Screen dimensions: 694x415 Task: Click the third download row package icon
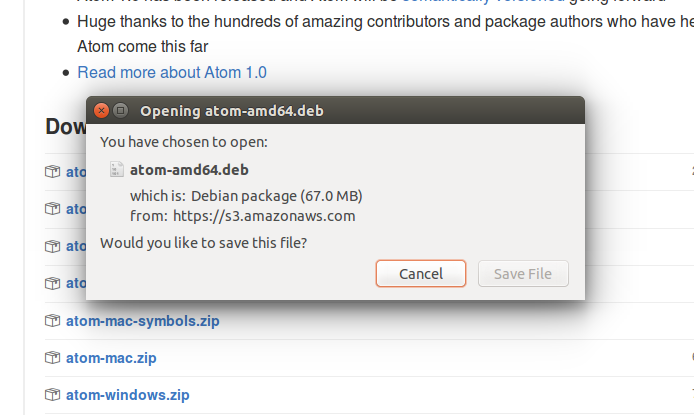coord(52,246)
